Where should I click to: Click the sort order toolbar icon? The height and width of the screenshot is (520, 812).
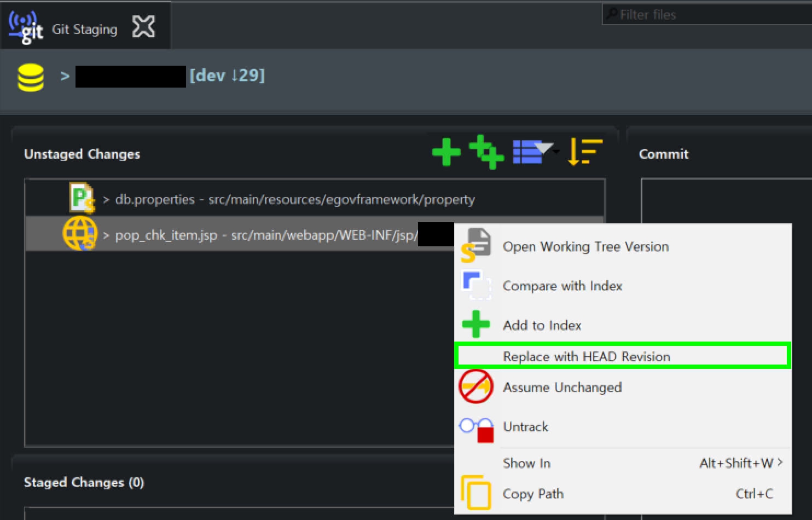point(585,152)
